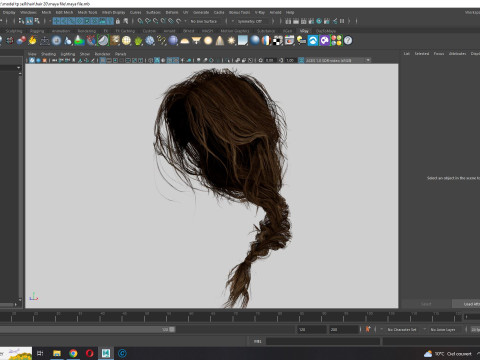Open the Deform menu

point(172,12)
